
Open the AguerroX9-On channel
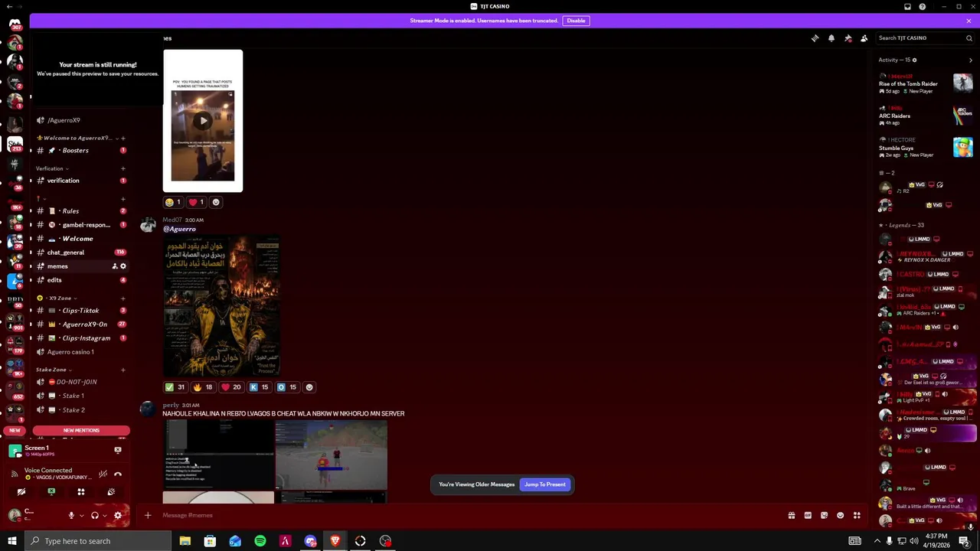click(82, 324)
